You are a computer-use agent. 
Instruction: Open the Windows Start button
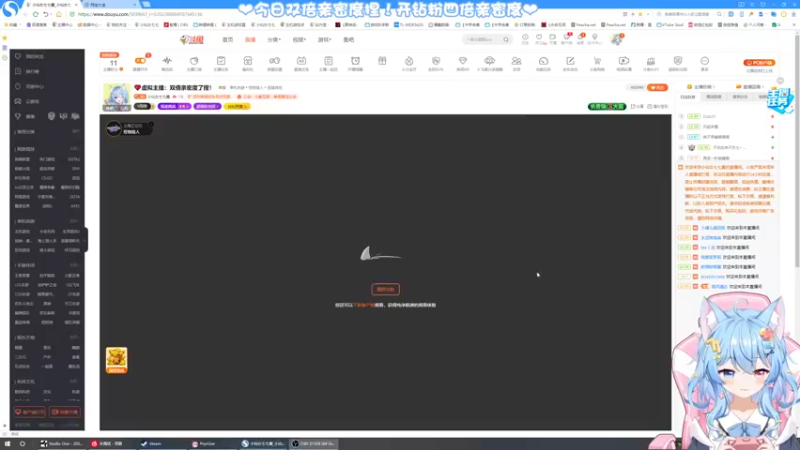7,444
